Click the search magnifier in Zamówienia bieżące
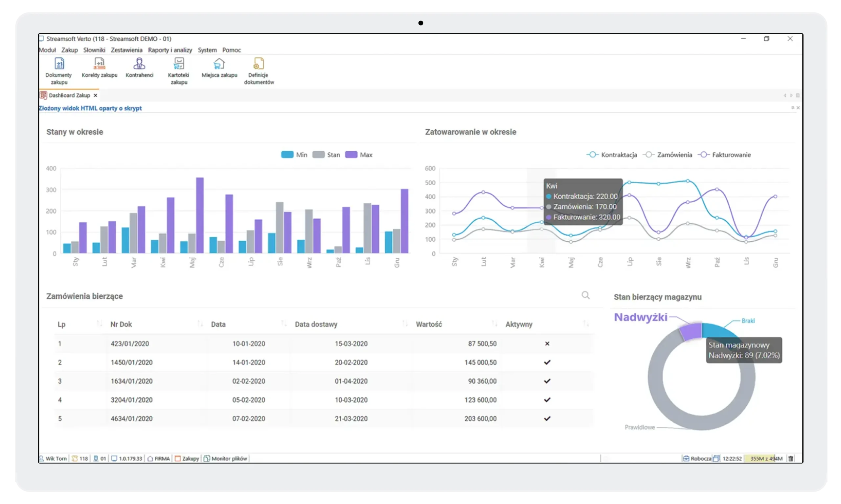This screenshot has height=504, width=841. point(585,295)
